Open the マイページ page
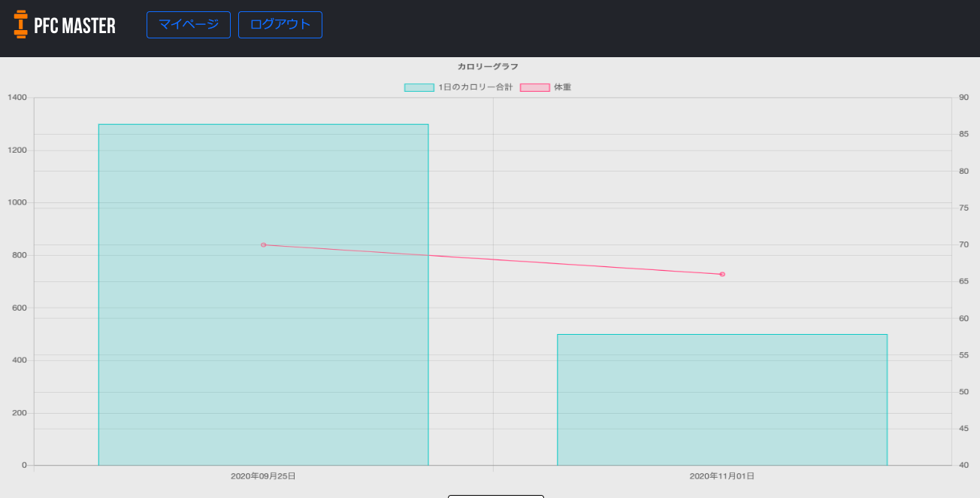The image size is (980, 498). click(188, 24)
